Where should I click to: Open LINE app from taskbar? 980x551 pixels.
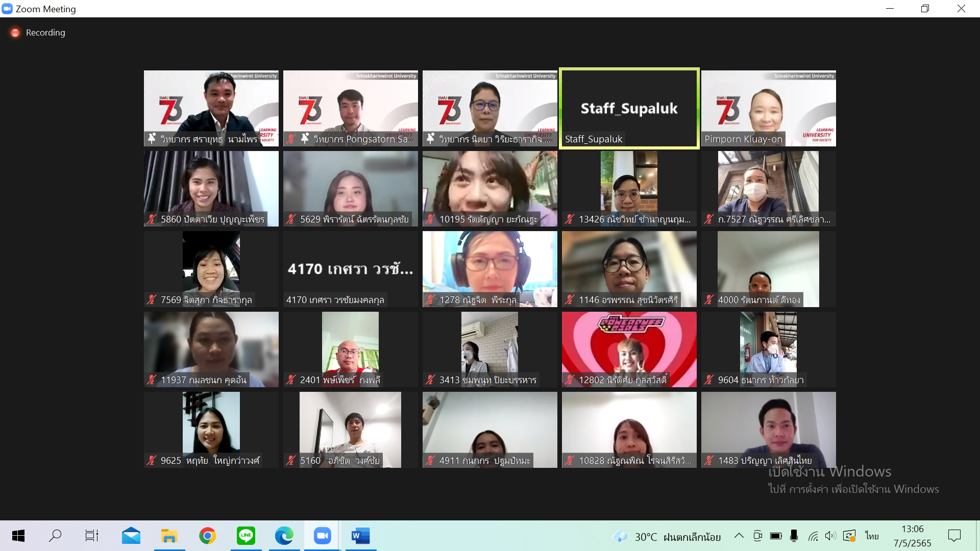(x=246, y=536)
